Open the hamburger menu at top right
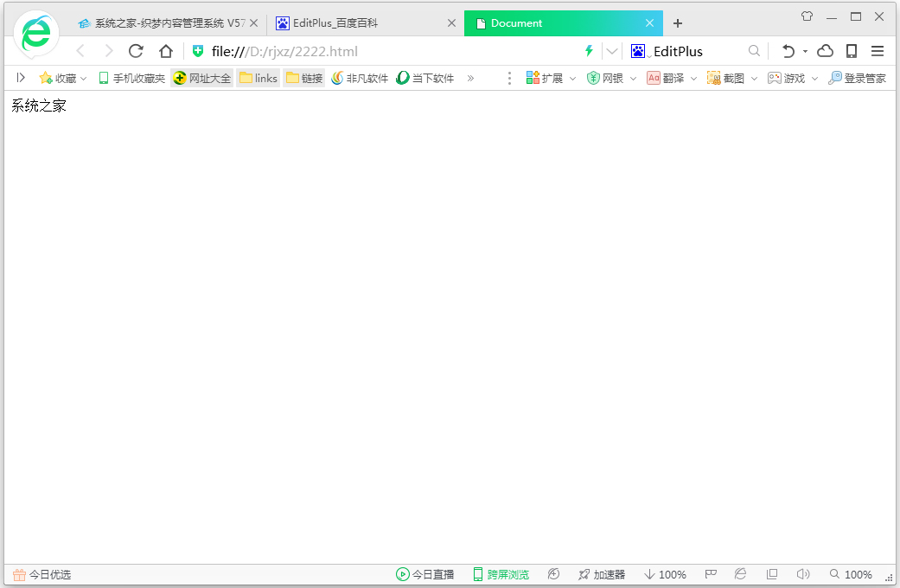This screenshot has height=588, width=900. [x=878, y=51]
